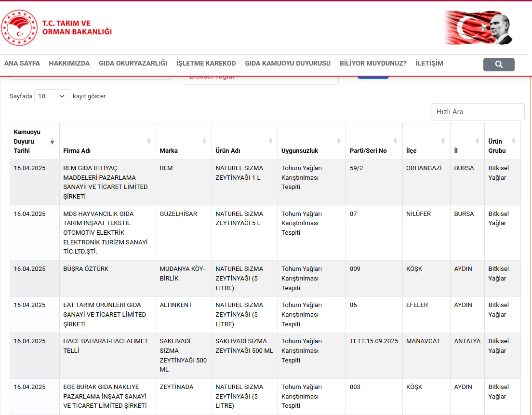Select EAT TARIM ÜRÜNLERİ GIDA firm name
This screenshot has width=532, height=415.
[x=105, y=315]
